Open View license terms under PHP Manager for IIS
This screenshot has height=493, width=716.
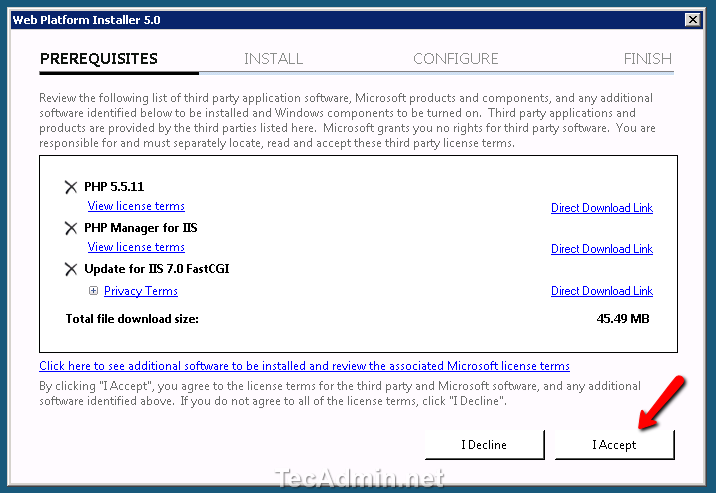136,247
